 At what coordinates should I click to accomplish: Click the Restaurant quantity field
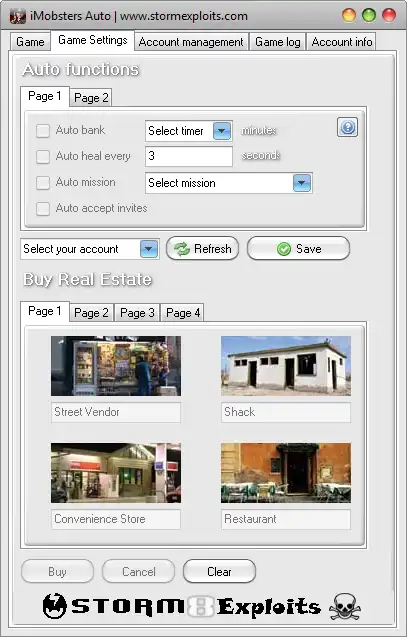286,520
